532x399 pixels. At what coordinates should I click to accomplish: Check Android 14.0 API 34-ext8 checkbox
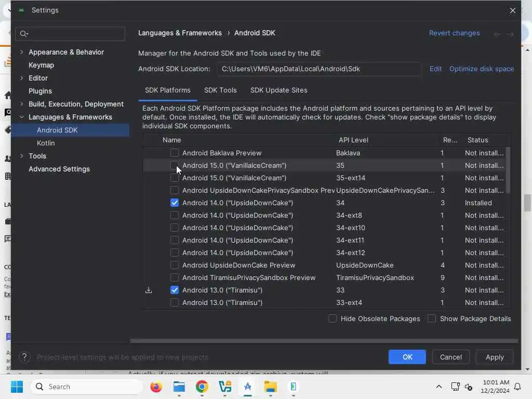coord(175,216)
